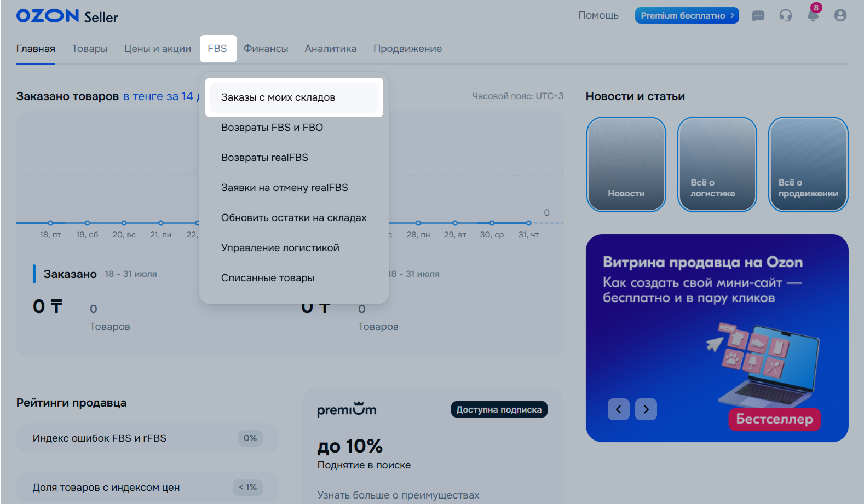This screenshot has width=864, height=504.
Task: Open the Всё о продвижении card
Action: (x=808, y=164)
